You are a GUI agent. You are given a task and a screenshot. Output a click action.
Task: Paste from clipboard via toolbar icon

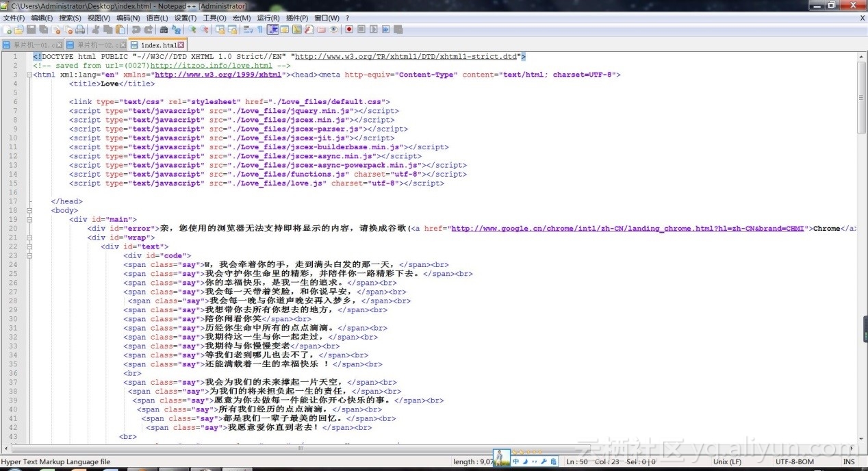pyautogui.click(x=120, y=30)
